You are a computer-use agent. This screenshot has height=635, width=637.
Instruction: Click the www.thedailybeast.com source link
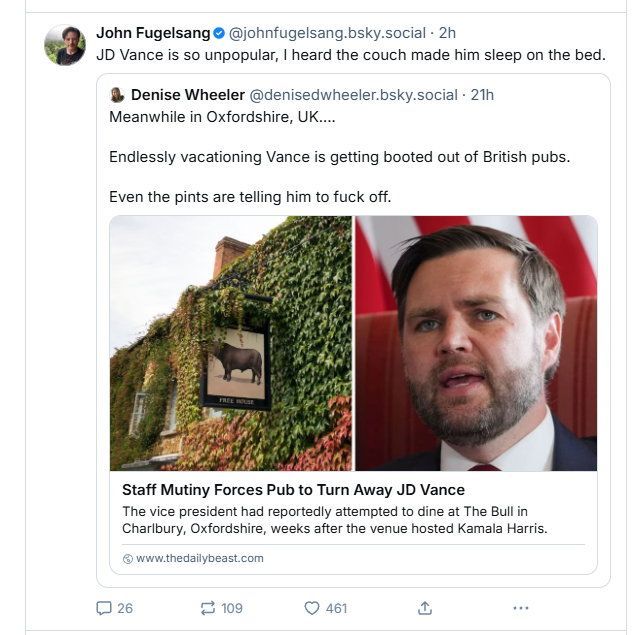pyautogui.click(x=200, y=559)
